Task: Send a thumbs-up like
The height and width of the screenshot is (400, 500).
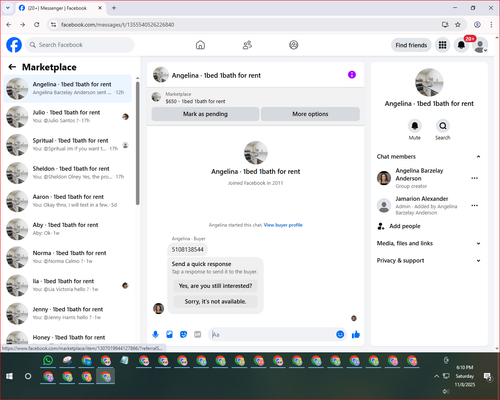Action: tap(356, 334)
